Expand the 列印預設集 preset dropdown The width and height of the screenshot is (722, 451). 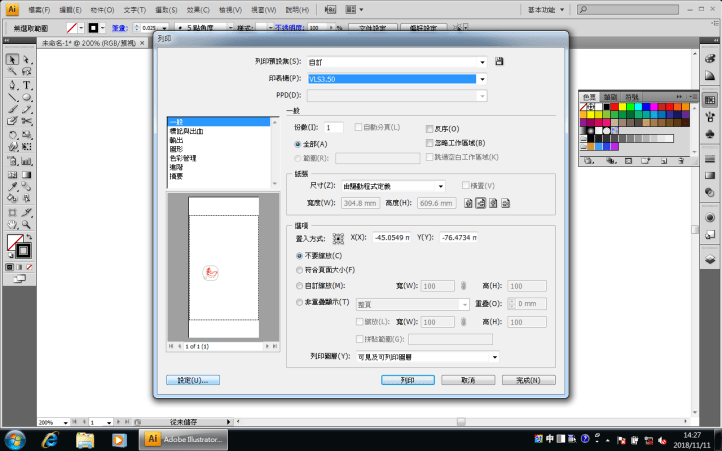point(481,62)
